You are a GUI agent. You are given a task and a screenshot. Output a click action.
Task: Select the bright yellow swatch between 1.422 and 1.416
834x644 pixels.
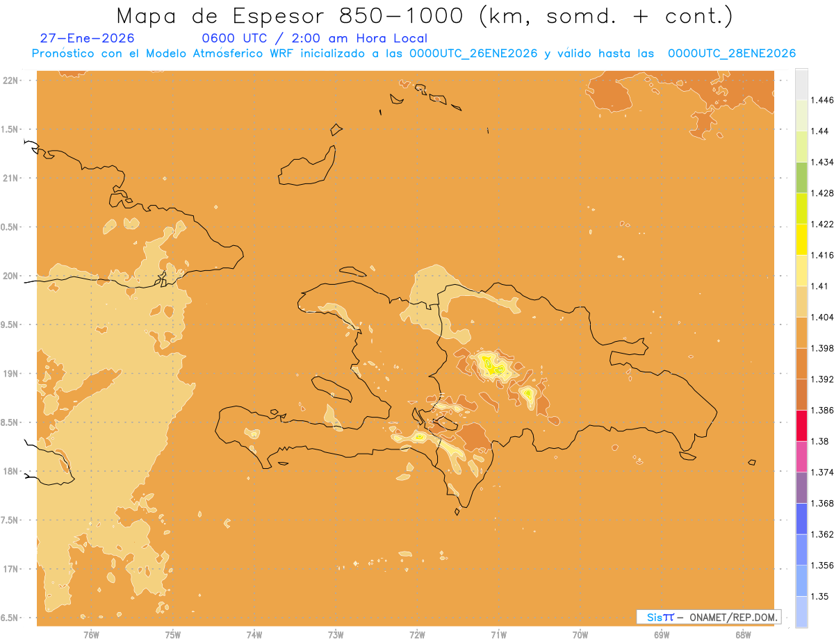pyautogui.click(x=801, y=240)
